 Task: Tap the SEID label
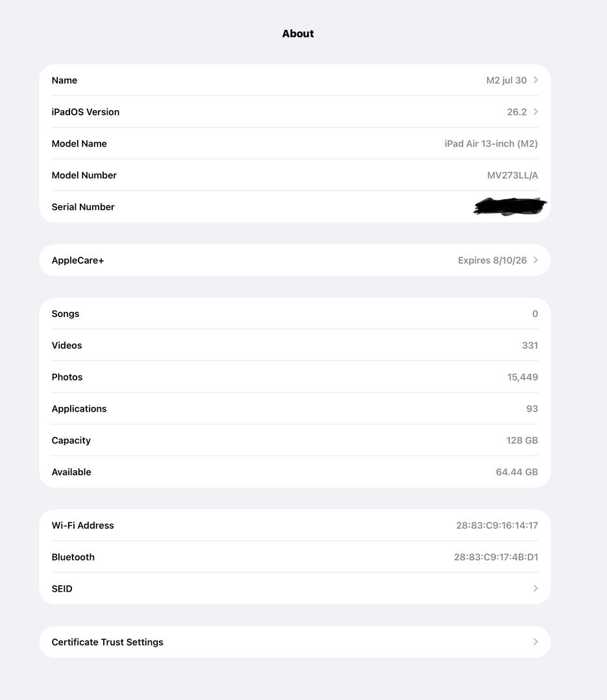(x=62, y=589)
